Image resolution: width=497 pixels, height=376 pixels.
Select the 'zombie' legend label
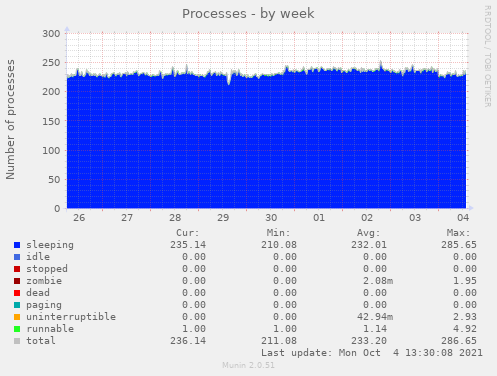click(44, 281)
